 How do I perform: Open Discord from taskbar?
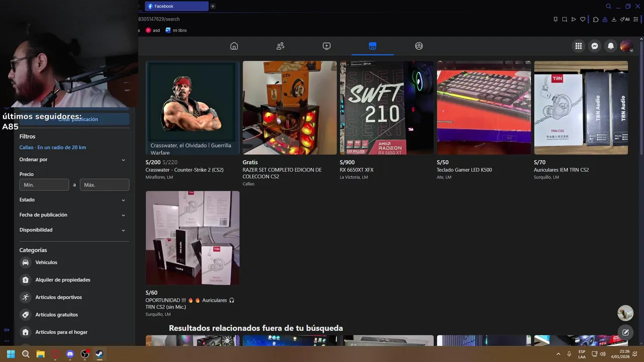tap(70, 354)
